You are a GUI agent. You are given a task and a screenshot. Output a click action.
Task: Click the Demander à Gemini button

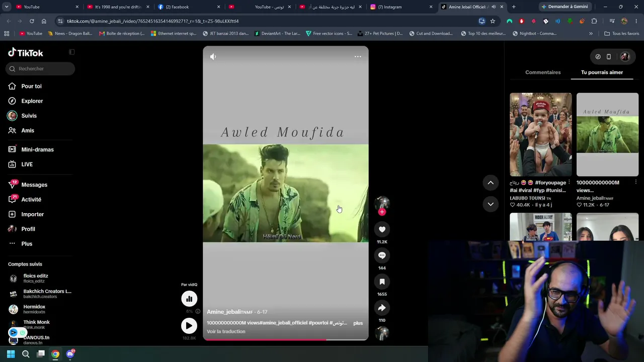tap(564, 7)
